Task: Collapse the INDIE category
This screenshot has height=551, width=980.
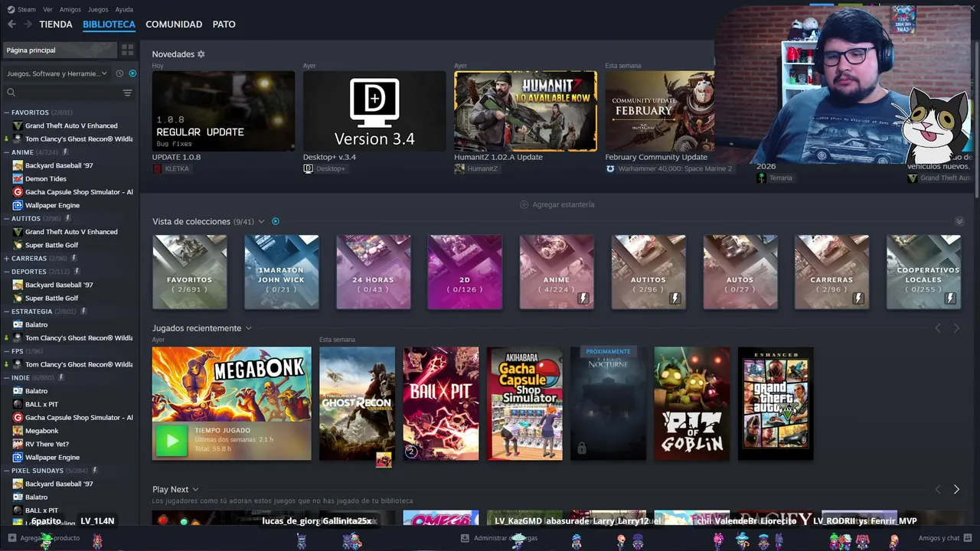Action: (7, 377)
